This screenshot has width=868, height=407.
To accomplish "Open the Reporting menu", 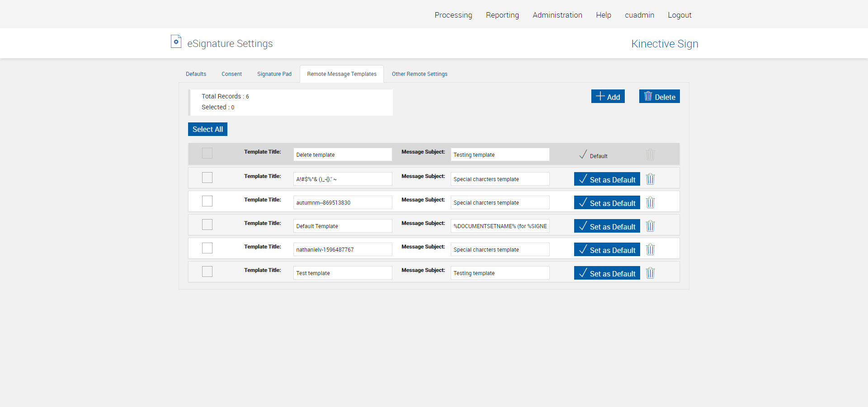I will click(x=502, y=15).
